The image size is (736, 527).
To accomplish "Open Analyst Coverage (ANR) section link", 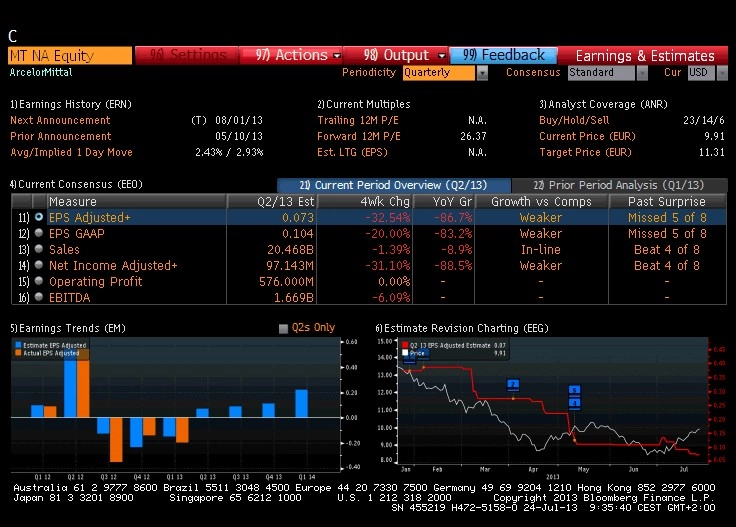I will click(603, 104).
